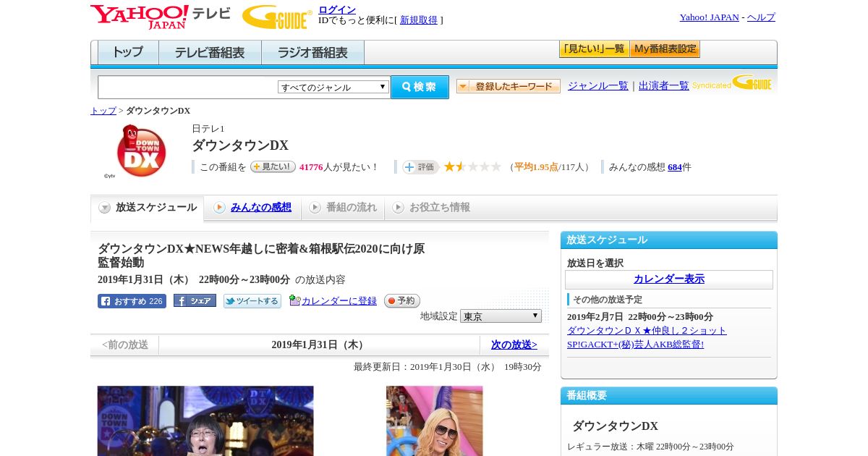
Task: Click the 評価 rating button
Action: tap(421, 167)
